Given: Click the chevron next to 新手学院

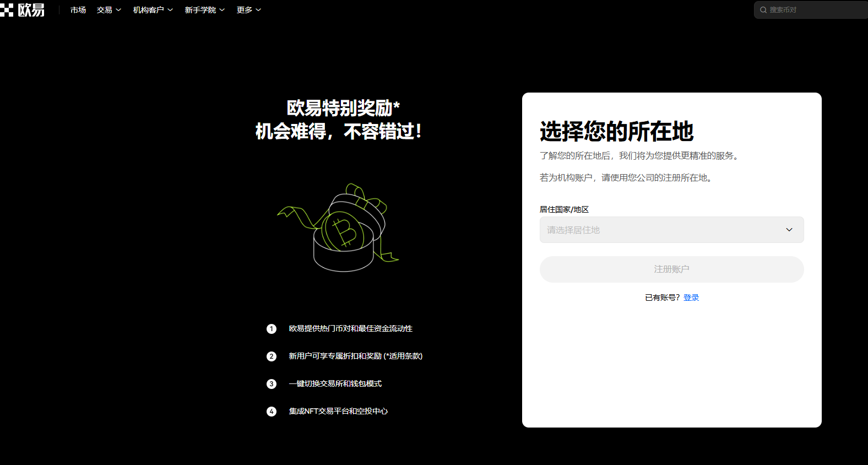Looking at the screenshot, I should pos(222,10).
